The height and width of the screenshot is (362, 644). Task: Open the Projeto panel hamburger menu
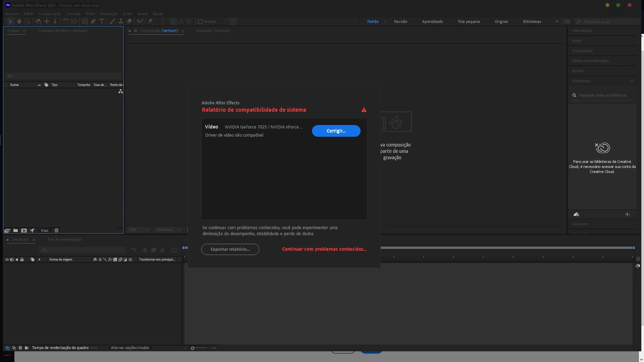(24, 31)
